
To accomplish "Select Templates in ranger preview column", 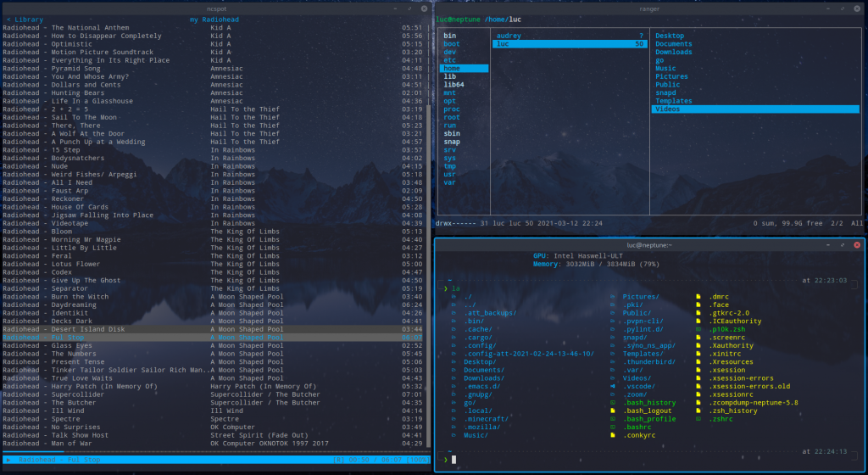I will [674, 101].
